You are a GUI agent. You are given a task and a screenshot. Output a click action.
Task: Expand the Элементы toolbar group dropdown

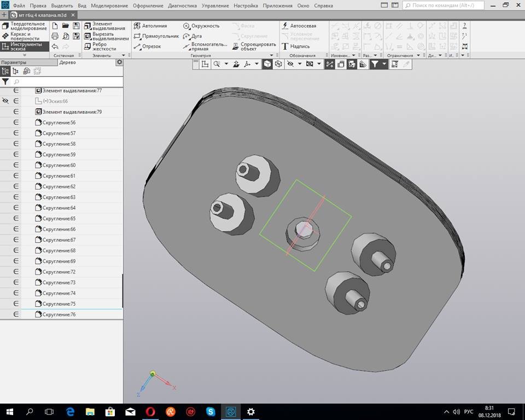(124, 55)
